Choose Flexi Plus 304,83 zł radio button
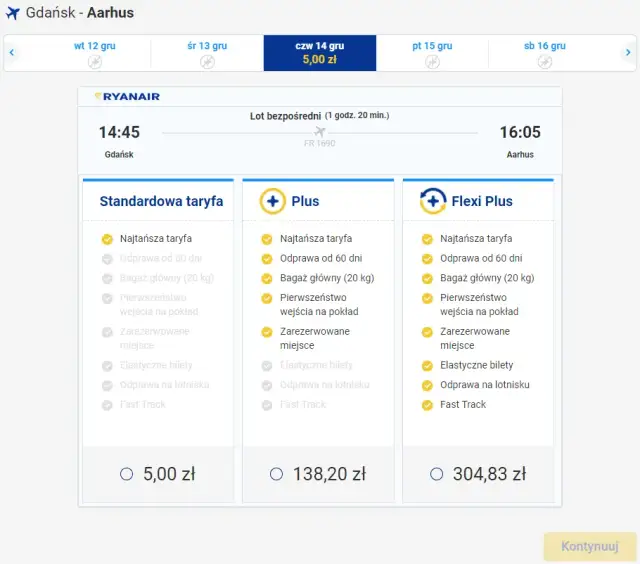This screenshot has width=640, height=564. tap(436, 474)
